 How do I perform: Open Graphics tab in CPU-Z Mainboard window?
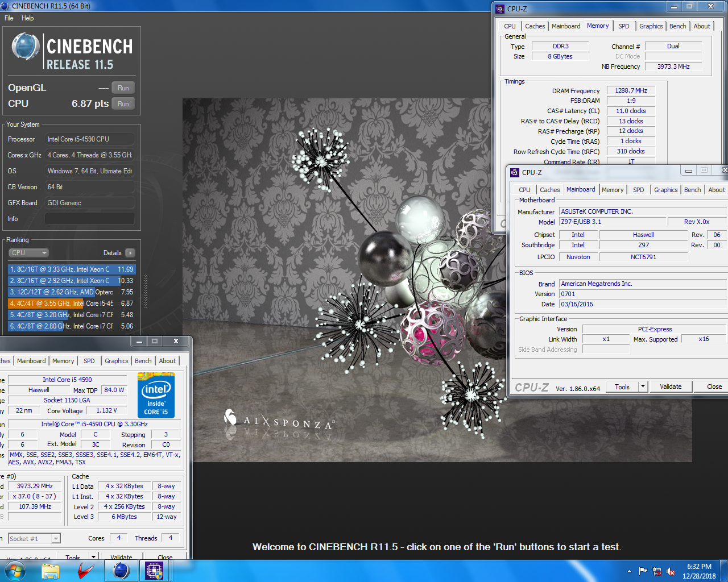tap(665, 190)
